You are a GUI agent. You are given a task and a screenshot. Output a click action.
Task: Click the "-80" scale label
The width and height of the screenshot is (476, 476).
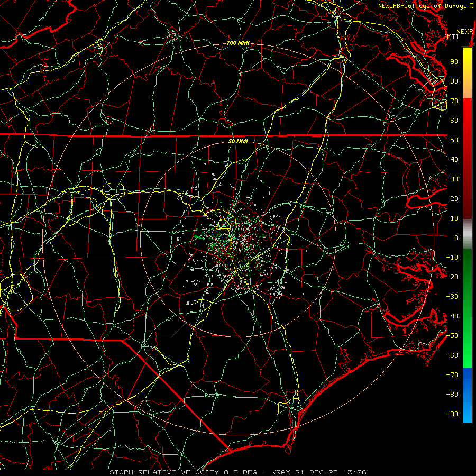pyautogui.click(x=452, y=395)
